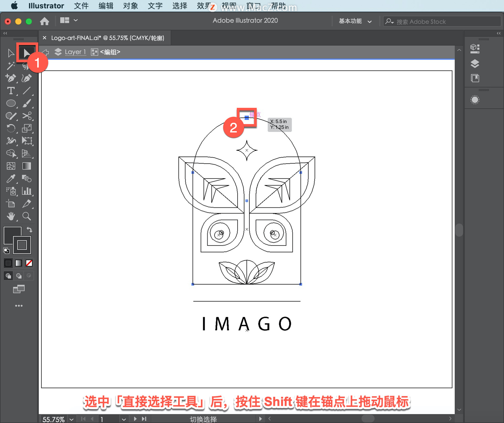Screen dimensions: 504x423
Task: Enable Draw Inside mode
Action: 29,276
